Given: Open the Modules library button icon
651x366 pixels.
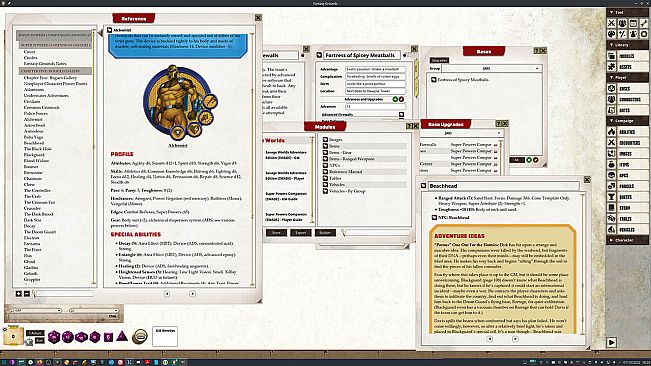Looking at the screenshot, I should (x=612, y=56).
